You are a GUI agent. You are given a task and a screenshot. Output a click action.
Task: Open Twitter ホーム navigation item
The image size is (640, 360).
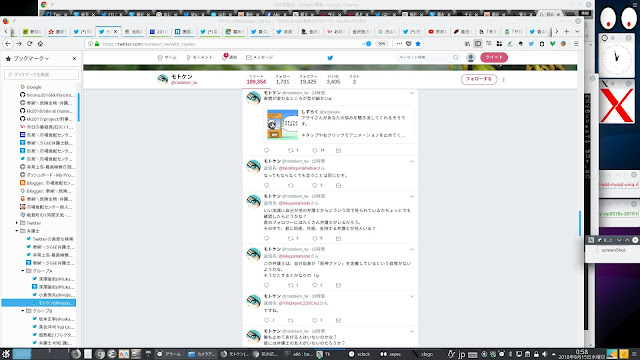pos(167,58)
